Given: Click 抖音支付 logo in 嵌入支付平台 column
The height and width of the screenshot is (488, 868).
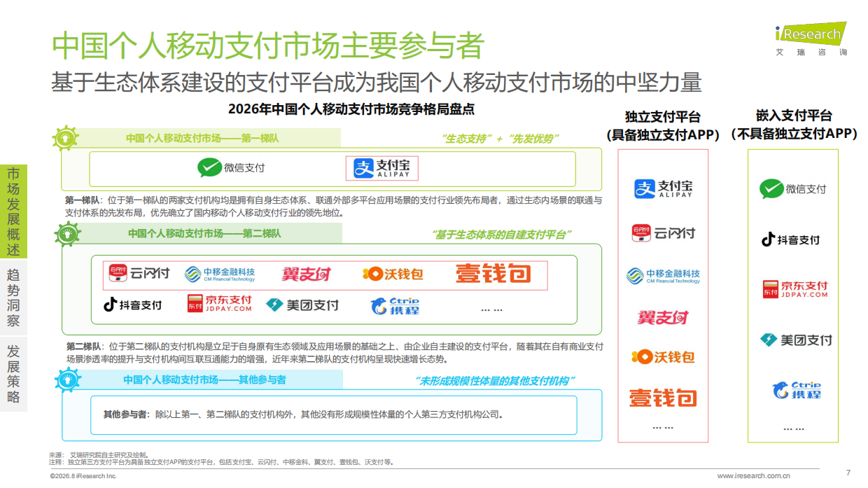Looking at the screenshot, I should [x=791, y=239].
